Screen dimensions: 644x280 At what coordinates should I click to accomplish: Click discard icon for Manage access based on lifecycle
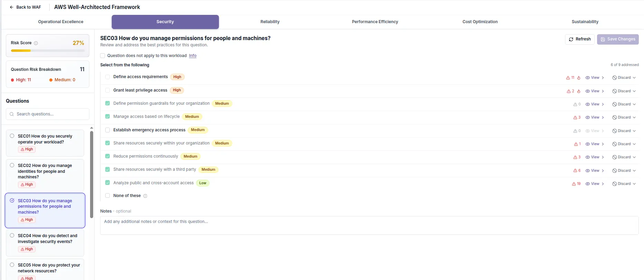coord(614,118)
